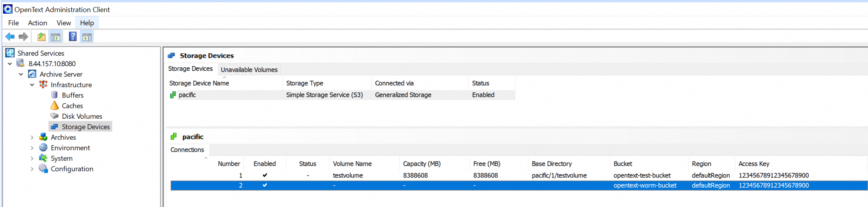Viewport: 868px width, 207px height.
Task: Click the Forward arrow toolbar icon
Action: pyautogui.click(x=23, y=37)
